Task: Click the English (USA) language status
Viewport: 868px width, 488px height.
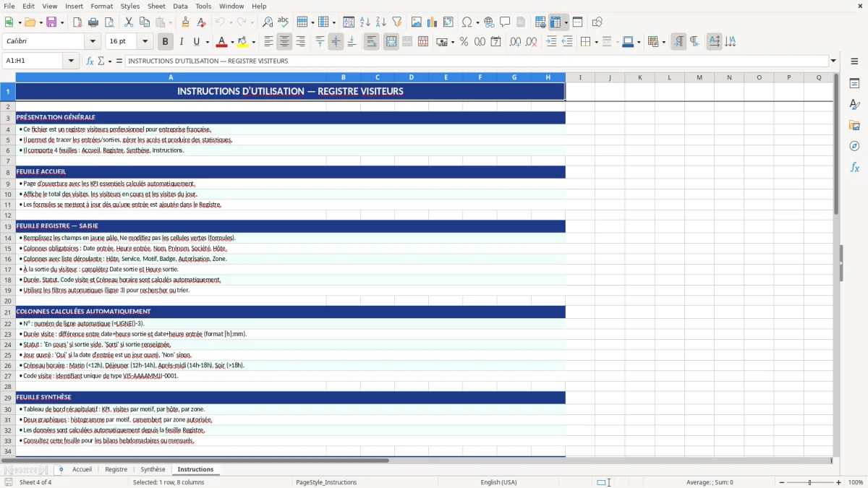Action: pos(498,482)
